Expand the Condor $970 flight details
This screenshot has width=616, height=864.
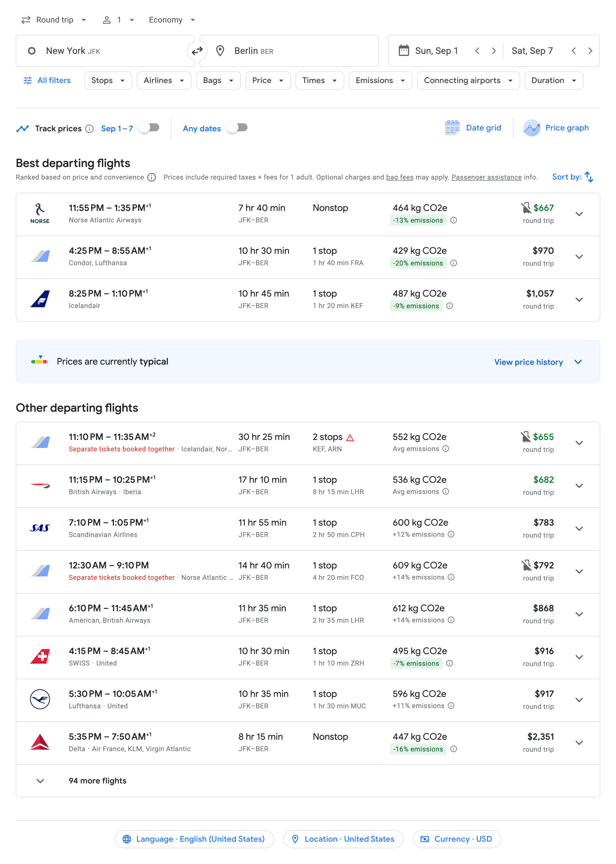(579, 257)
